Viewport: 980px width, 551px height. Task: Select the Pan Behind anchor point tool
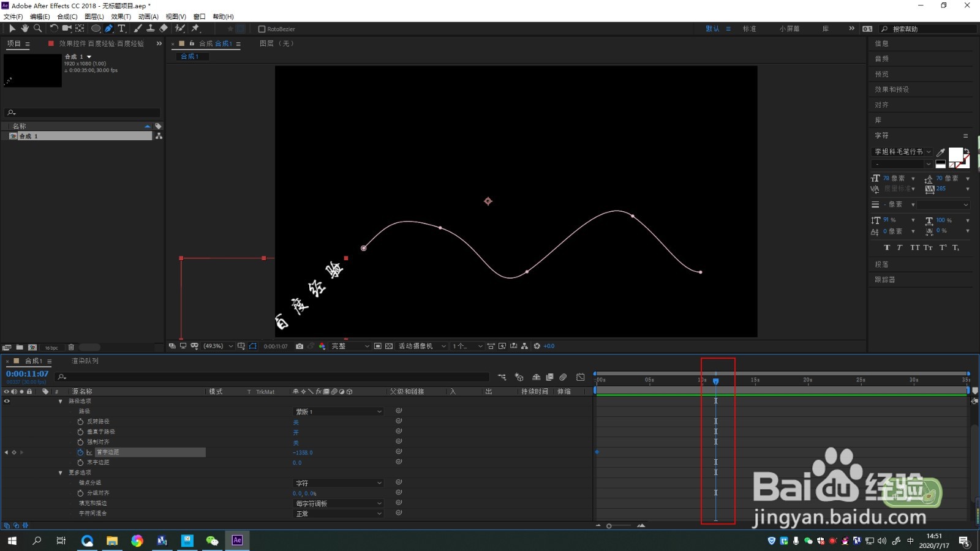point(80,28)
